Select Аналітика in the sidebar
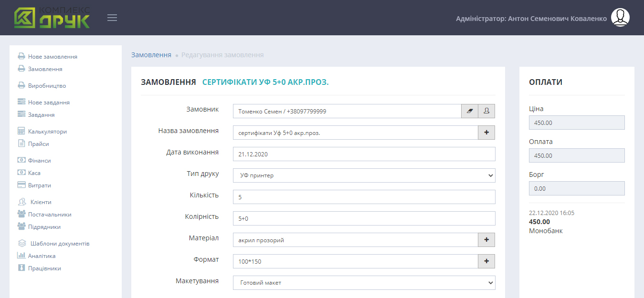This screenshot has height=298, width=644. [x=42, y=256]
